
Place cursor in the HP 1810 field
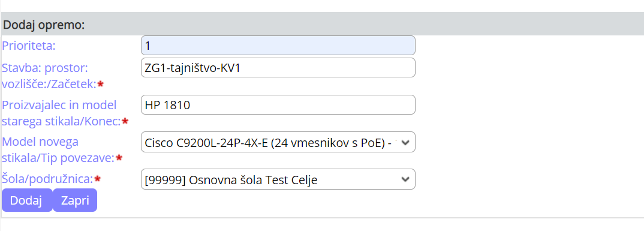tap(278, 105)
